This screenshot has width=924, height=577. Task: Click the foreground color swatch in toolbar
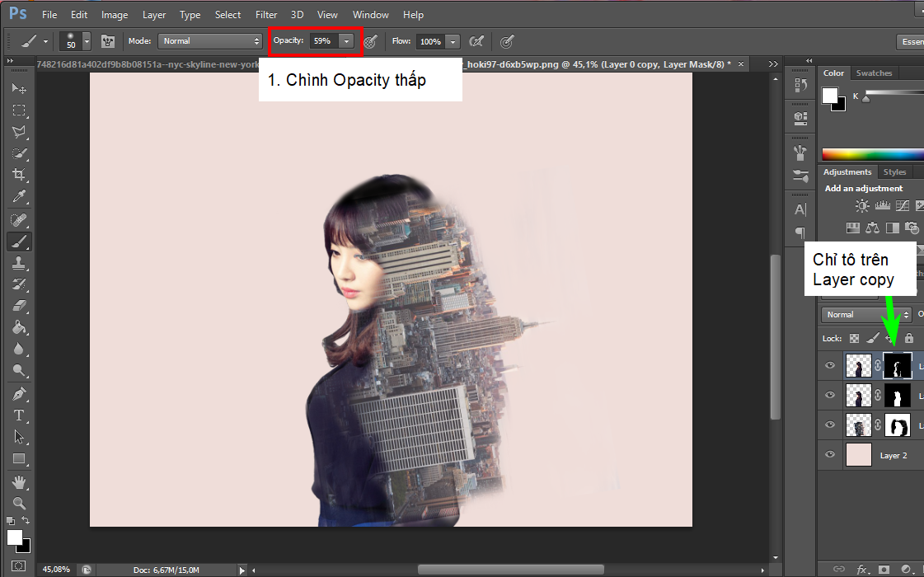pos(14,537)
